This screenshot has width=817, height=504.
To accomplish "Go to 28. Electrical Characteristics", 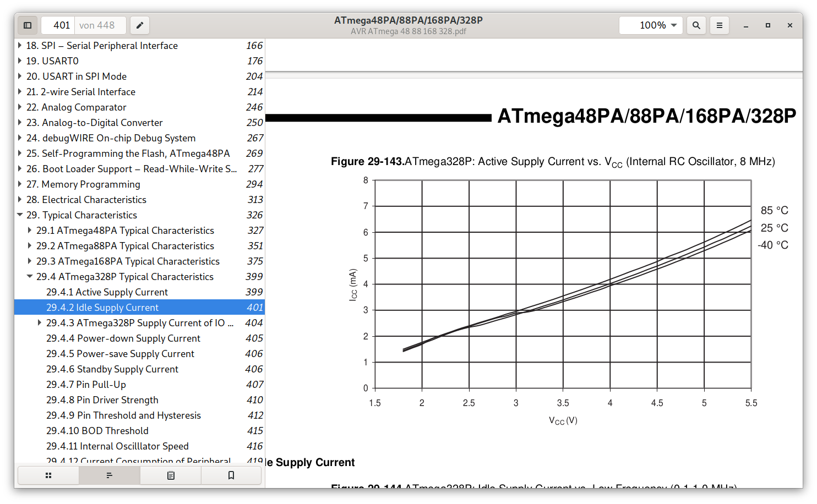I will (x=86, y=200).
